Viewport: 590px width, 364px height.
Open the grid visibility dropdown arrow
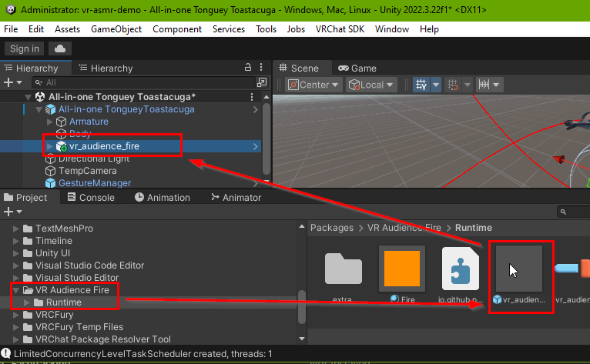pos(436,85)
